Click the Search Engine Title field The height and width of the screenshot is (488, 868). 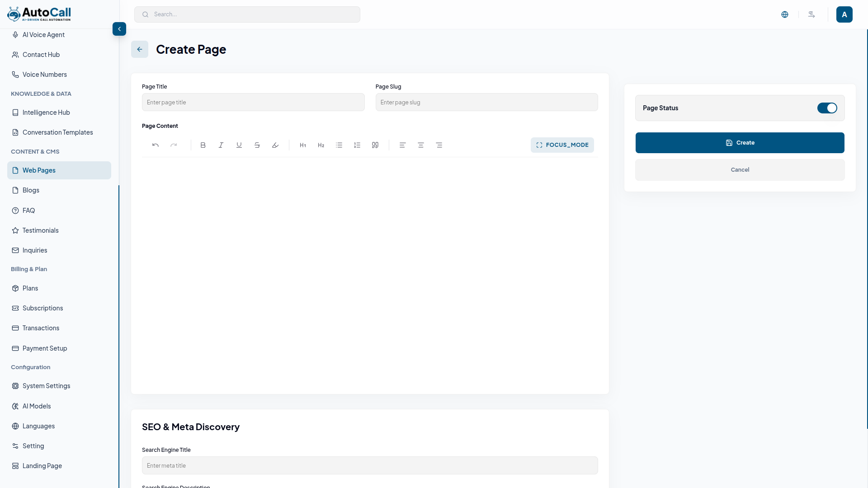370,465
